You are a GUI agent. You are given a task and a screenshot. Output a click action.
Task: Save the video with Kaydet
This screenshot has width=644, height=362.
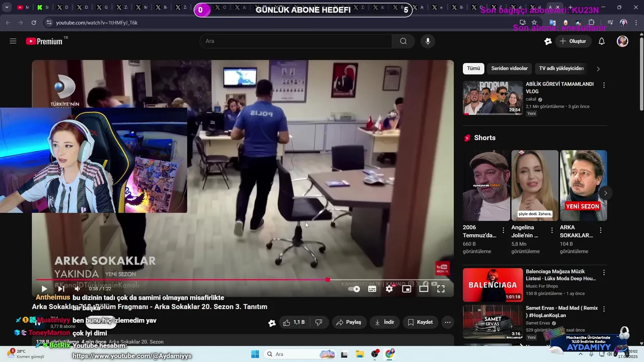click(x=420, y=322)
